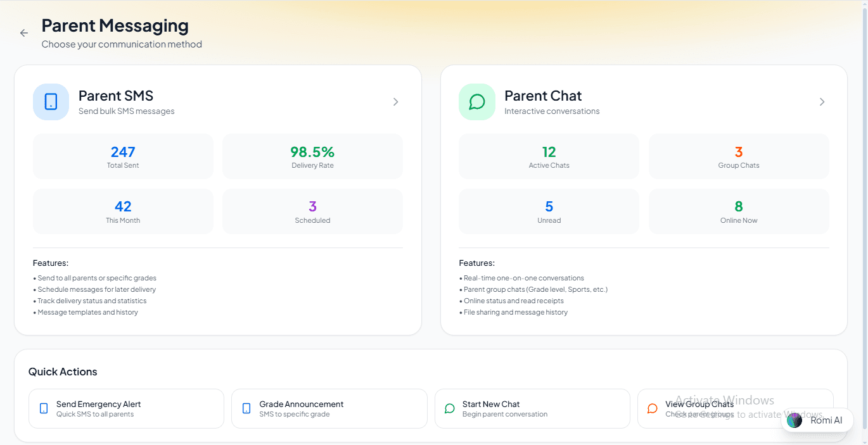This screenshot has width=868, height=445.
Task: Click the orange View Group Chats icon
Action: tap(653, 409)
